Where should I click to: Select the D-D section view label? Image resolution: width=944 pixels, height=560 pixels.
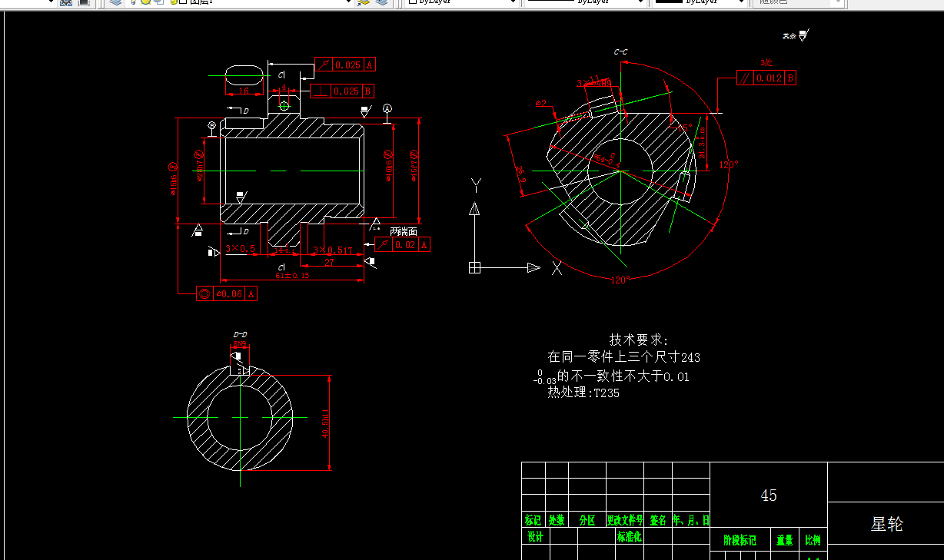tap(240, 335)
